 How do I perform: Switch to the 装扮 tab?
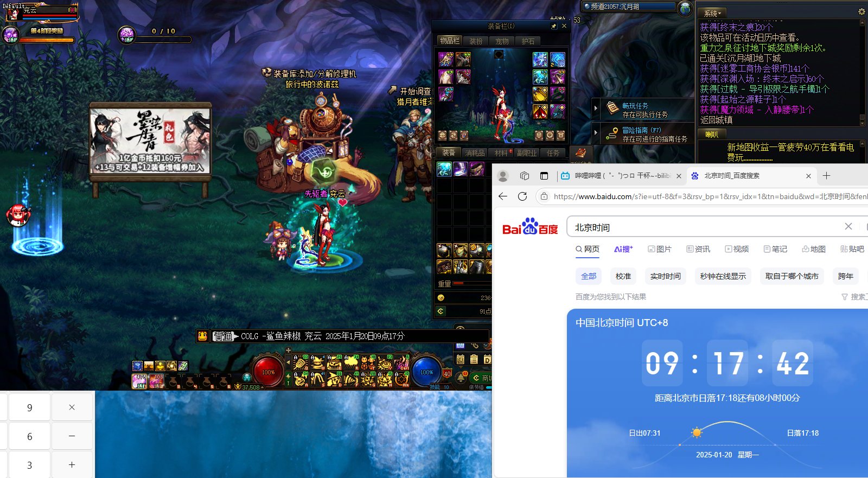coord(476,41)
